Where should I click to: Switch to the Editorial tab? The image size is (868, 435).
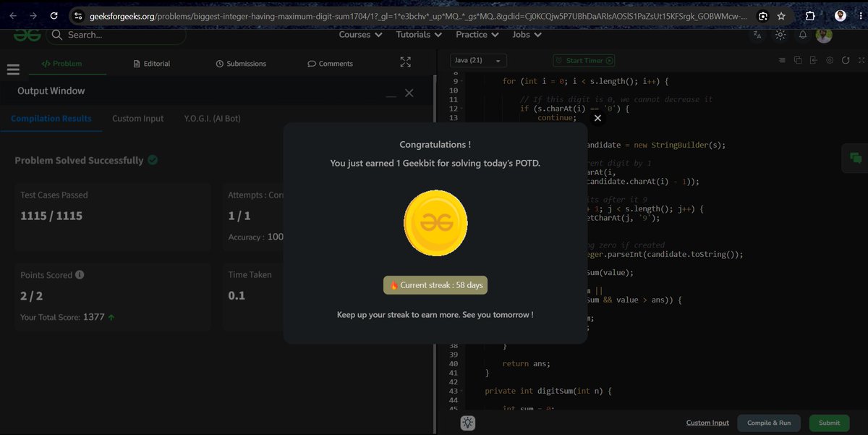152,64
